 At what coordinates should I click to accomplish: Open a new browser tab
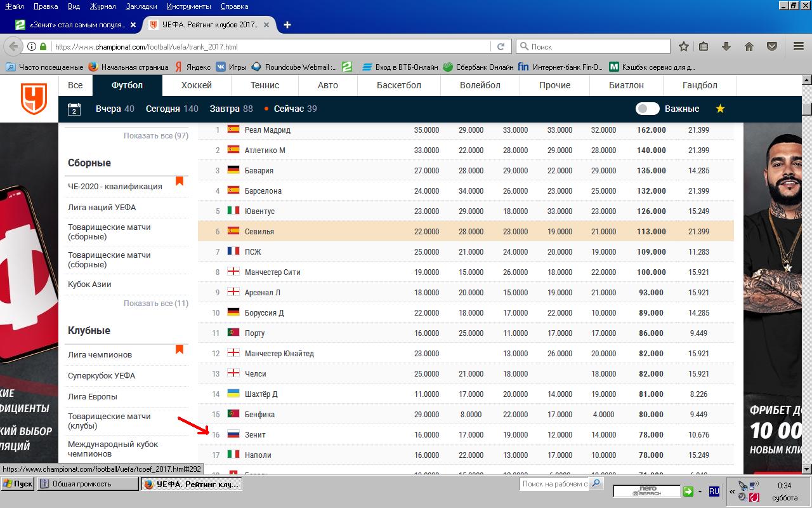pos(287,25)
